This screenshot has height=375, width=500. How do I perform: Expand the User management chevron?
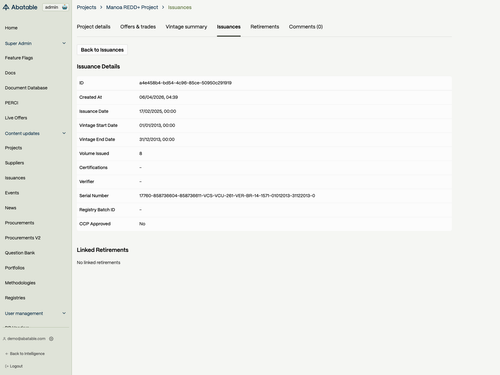(64, 313)
